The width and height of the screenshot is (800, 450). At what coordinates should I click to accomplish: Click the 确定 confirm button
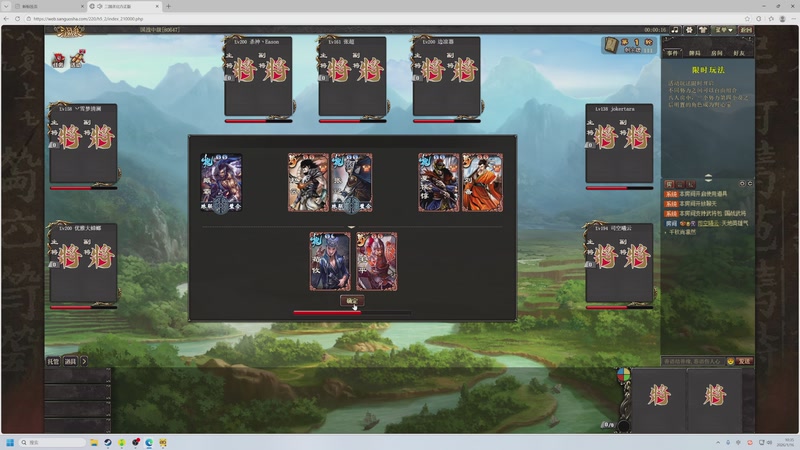coord(352,301)
